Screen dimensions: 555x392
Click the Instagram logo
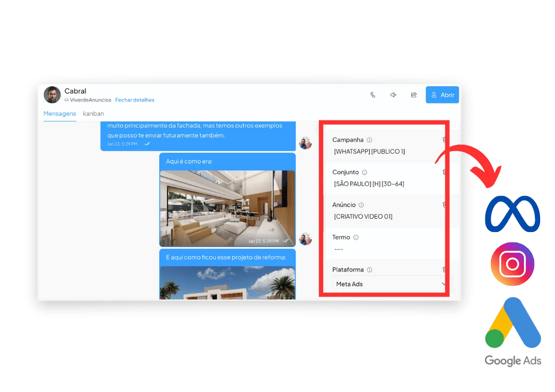click(x=512, y=264)
